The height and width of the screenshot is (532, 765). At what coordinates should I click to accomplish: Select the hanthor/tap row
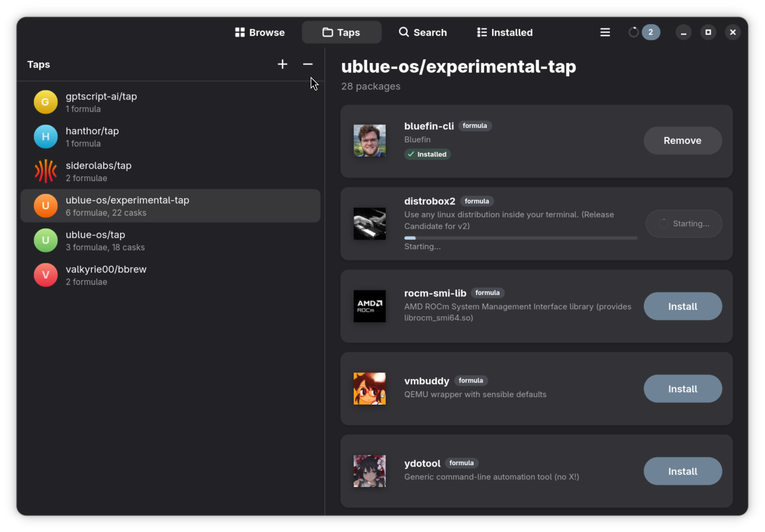tap(170, 137)
